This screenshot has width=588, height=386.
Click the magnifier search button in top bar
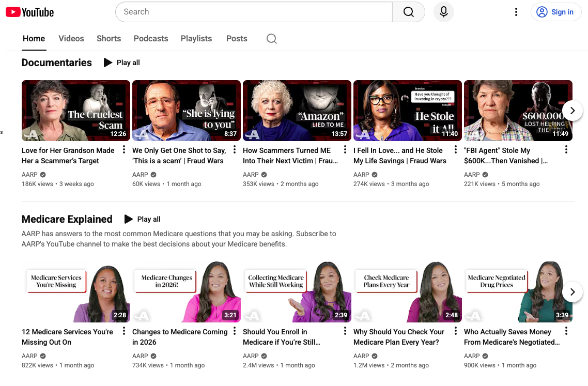click(408, 12)
